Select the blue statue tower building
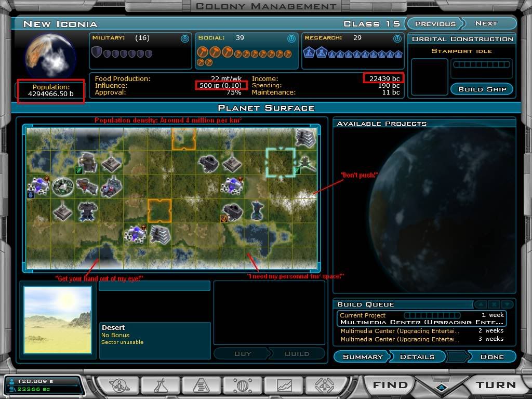532x399 pixels. (x=257, y=210)
